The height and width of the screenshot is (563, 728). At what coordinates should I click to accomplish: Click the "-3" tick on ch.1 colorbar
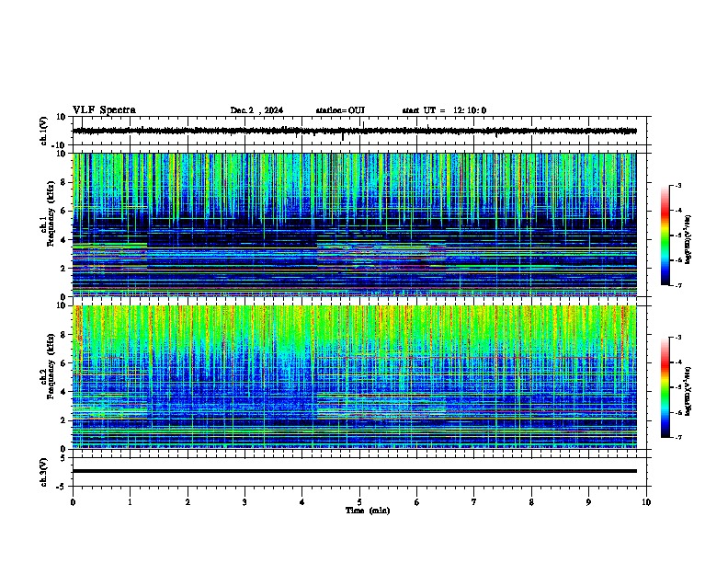coord(678,186)
